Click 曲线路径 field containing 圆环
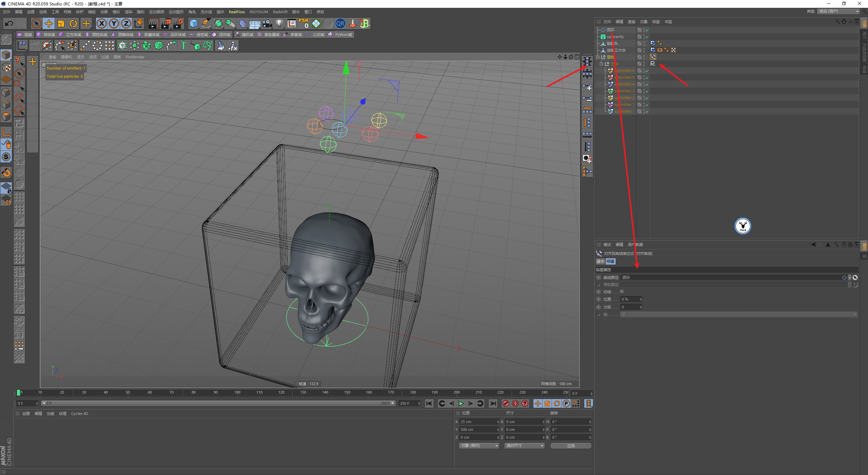 [733, 278]
